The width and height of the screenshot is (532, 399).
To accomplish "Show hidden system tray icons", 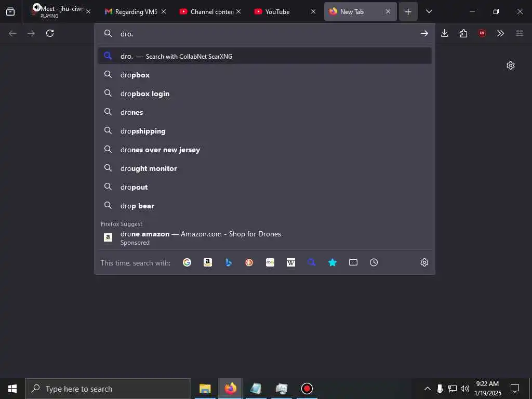I will click(x=428, y=389).
